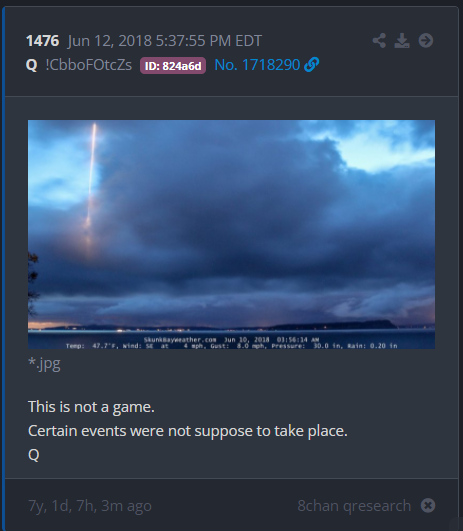Click the 'Certain events were not suppose' line
Viewport: 463px width, 531px height.
point(188,431)
